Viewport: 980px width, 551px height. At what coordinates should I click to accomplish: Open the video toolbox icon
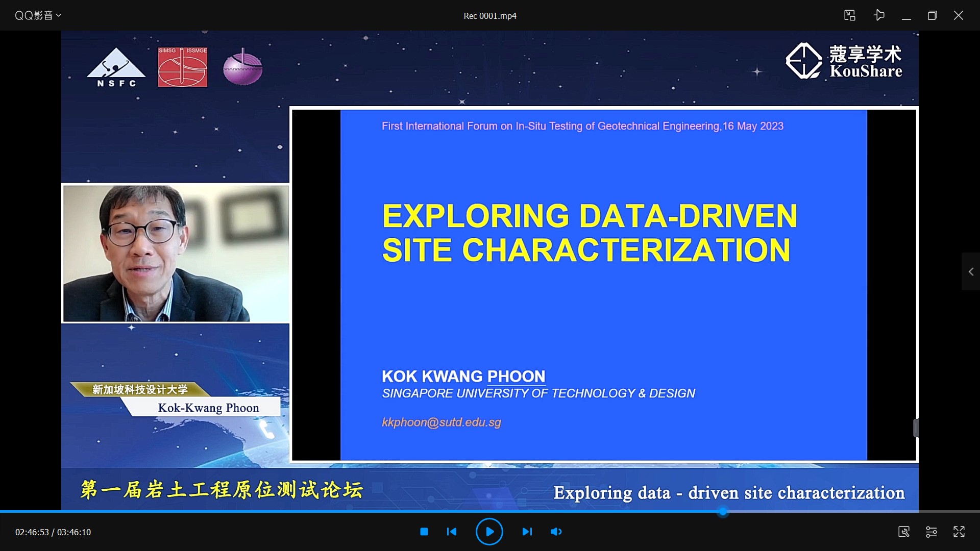pos(903,532)
